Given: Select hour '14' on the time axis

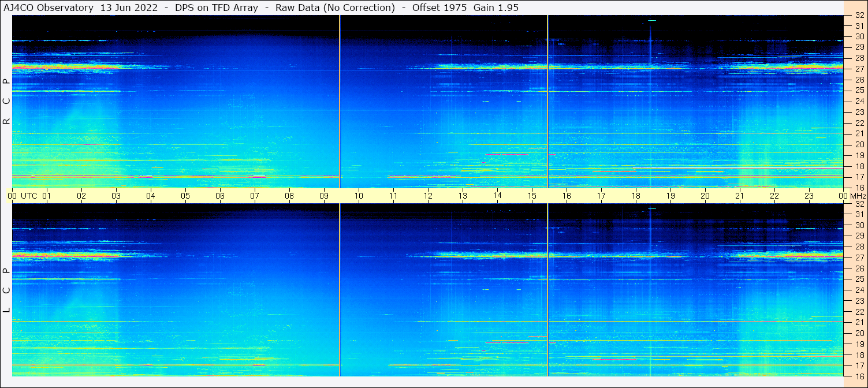Looking at the screenshot, I should [x=497, y=196].
